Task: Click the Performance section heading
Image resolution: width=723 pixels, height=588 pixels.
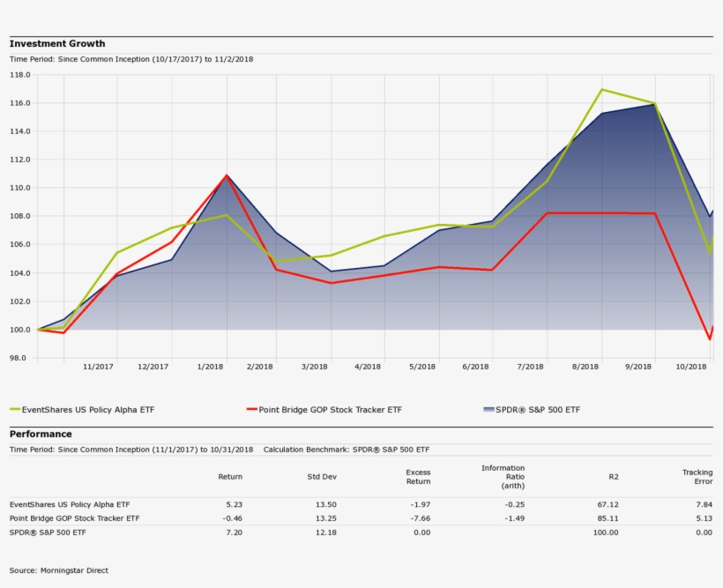Action: tap(41, 434)
